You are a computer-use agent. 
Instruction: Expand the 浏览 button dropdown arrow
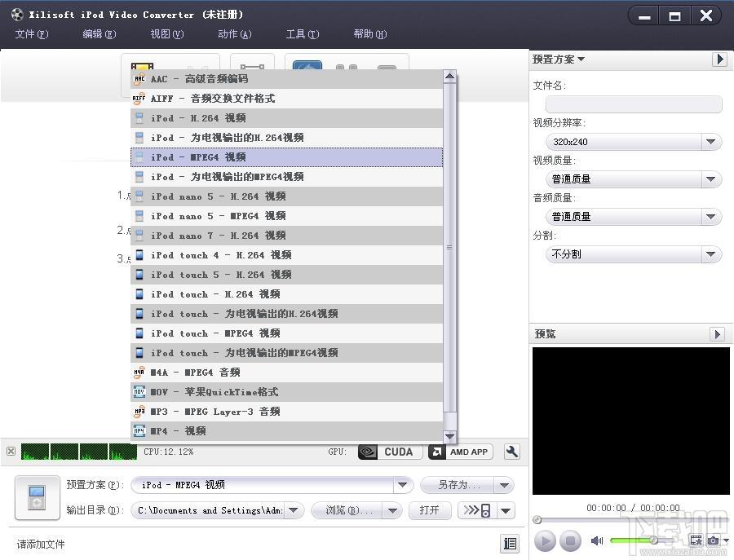(x=392, y=510)
